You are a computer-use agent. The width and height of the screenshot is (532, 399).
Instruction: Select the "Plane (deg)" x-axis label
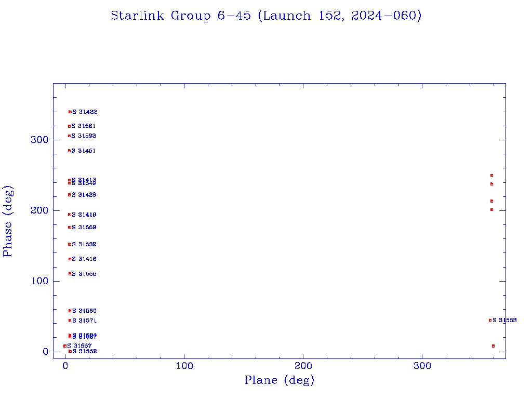[280, 380]
